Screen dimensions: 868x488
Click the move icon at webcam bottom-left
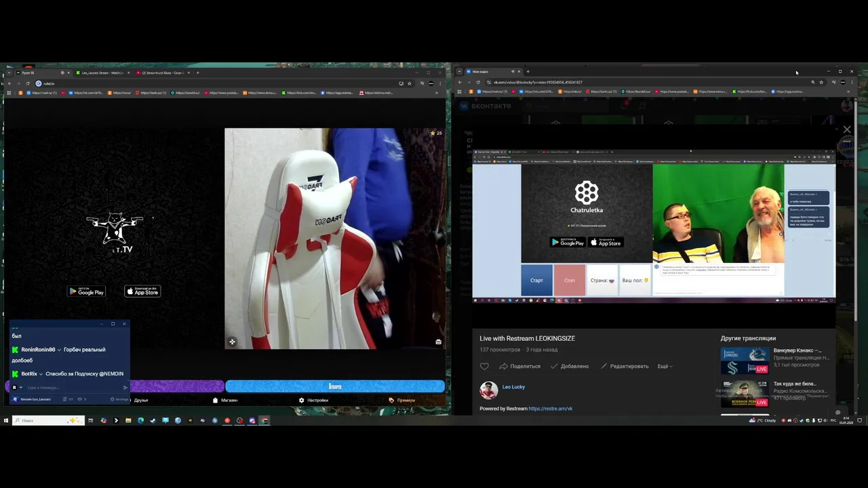[x=232, y=342]
